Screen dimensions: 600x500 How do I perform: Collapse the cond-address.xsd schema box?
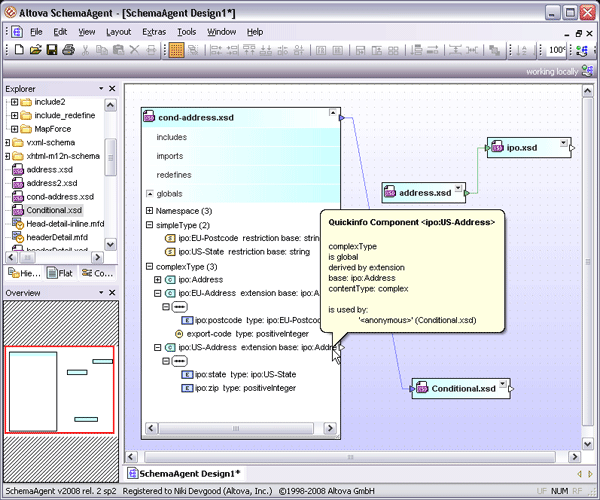pyautogui.click(x=333, y=113)
